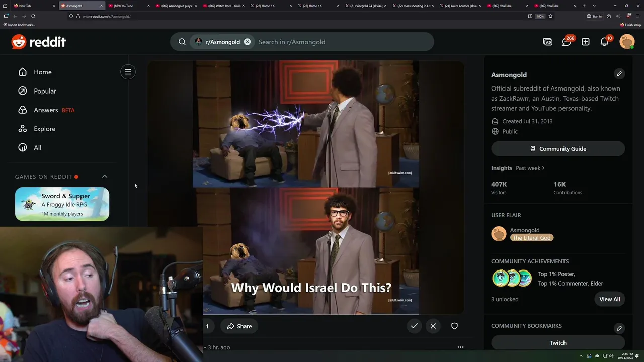Open the three-dot menu of next post
Screen dimensions: 644x362
pyautogui.click(x=460, y=347)
